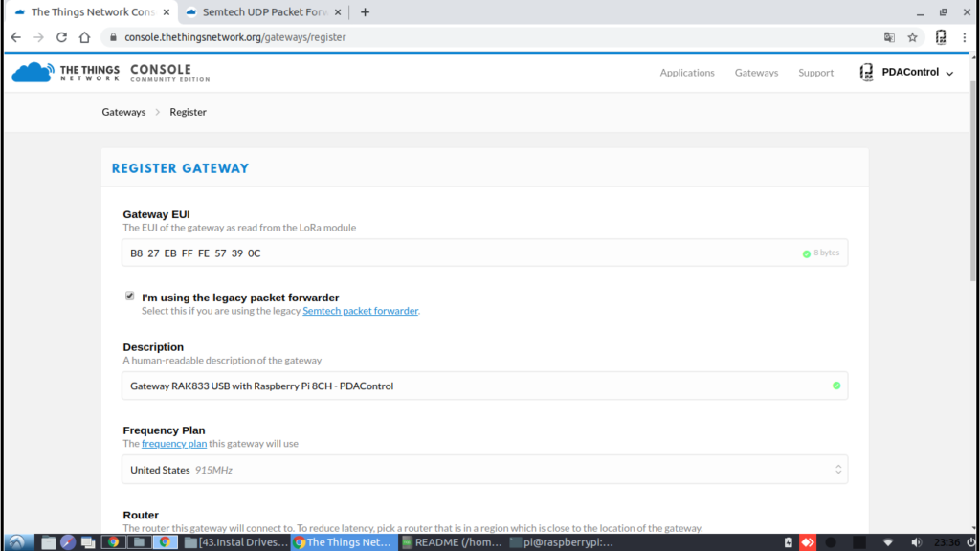
Task: Open the Gateways navigation item
Action: pos(756,73)
